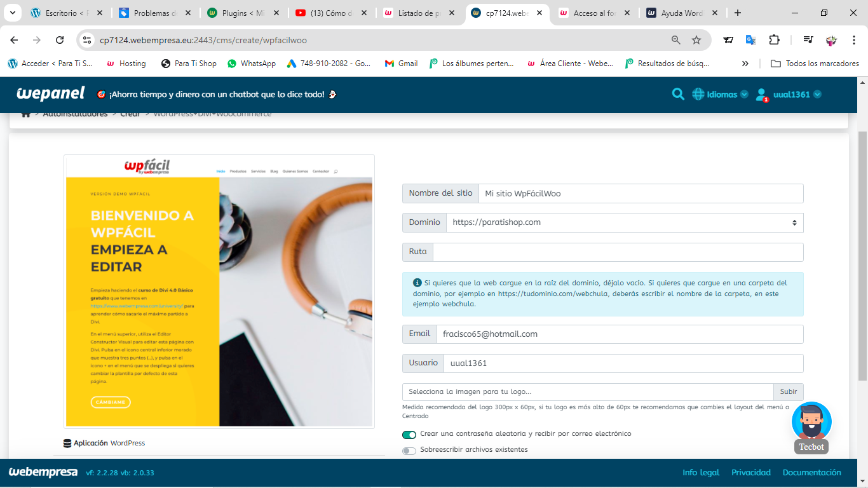This screenshot has height=488, width=868.
Task: Click the wepanel logo
Action: pos(51,94)
